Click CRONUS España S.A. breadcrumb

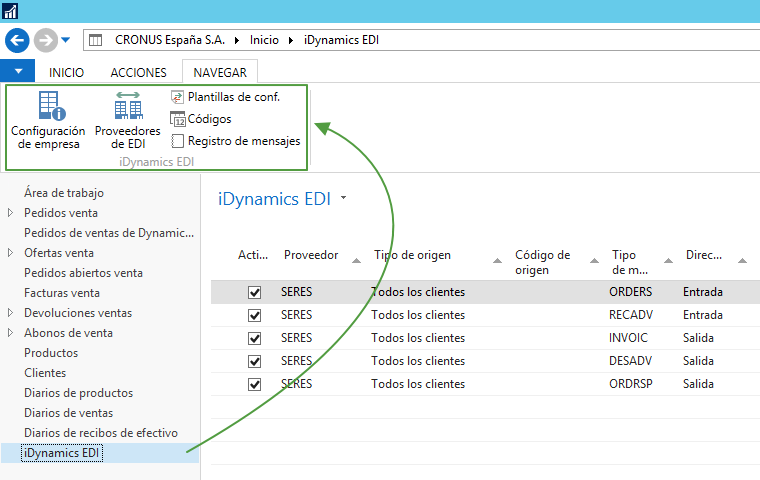pos(170,40)
